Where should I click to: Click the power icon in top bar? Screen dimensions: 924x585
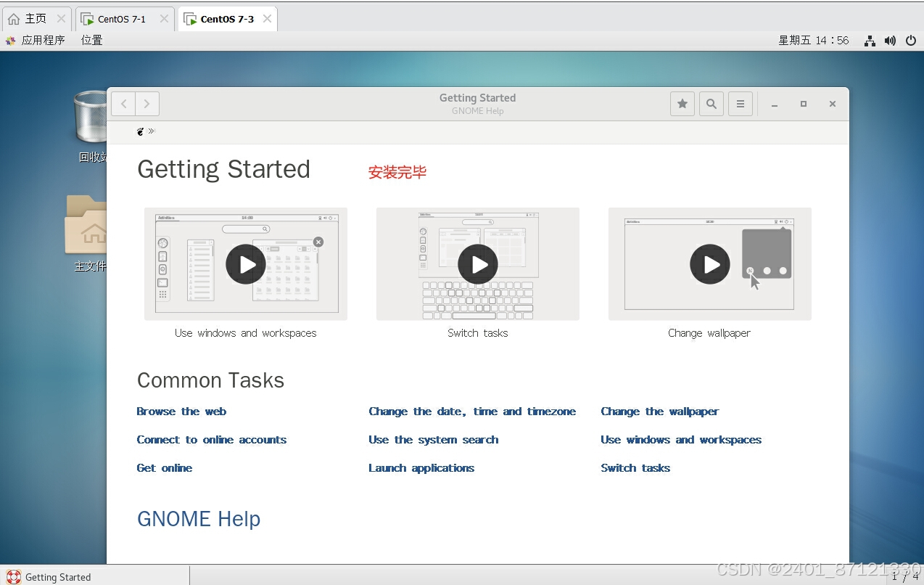(x=911, y=41)
